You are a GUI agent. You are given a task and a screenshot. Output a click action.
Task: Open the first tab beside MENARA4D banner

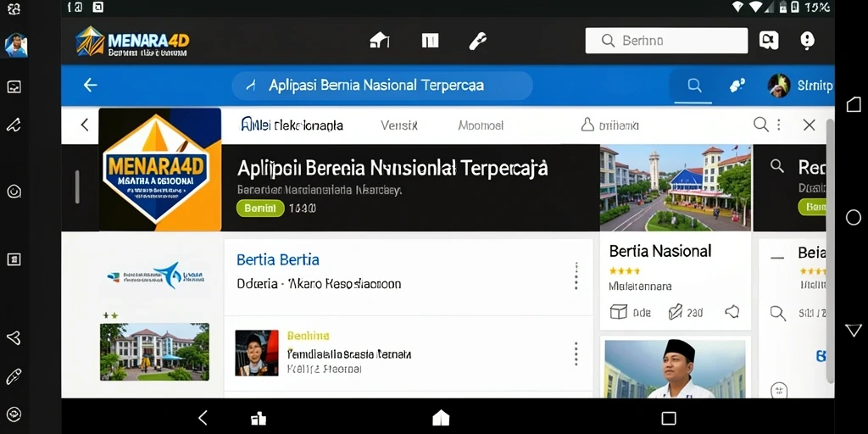point(292,125)
